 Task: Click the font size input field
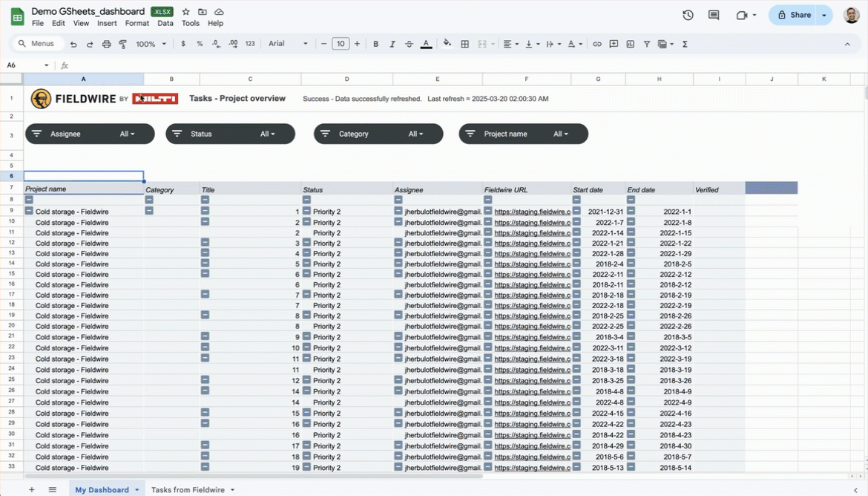pyautogui.click(x=341, y=45)
